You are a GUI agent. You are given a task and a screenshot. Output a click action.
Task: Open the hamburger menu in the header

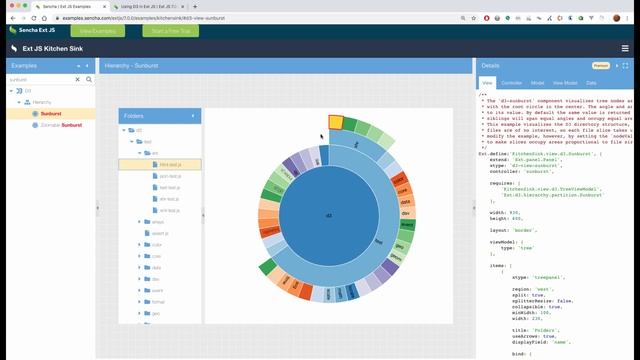pyautogui.click(x=625, y=48)
